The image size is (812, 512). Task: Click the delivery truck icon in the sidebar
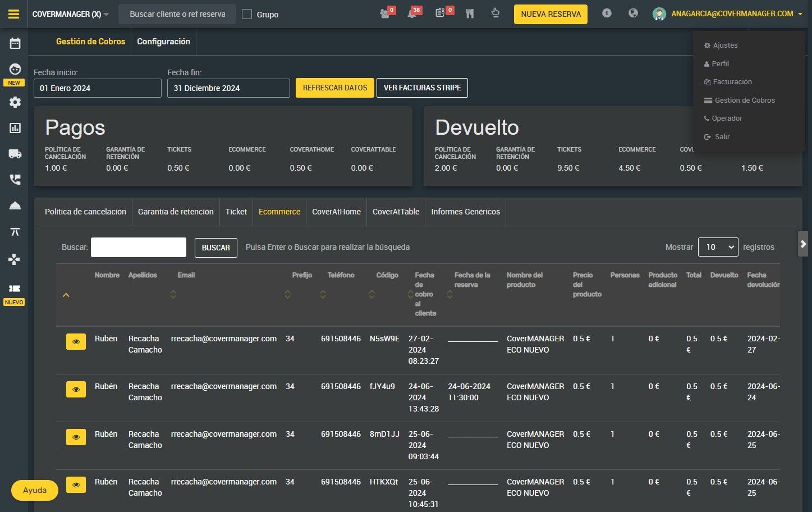point(15,154)
